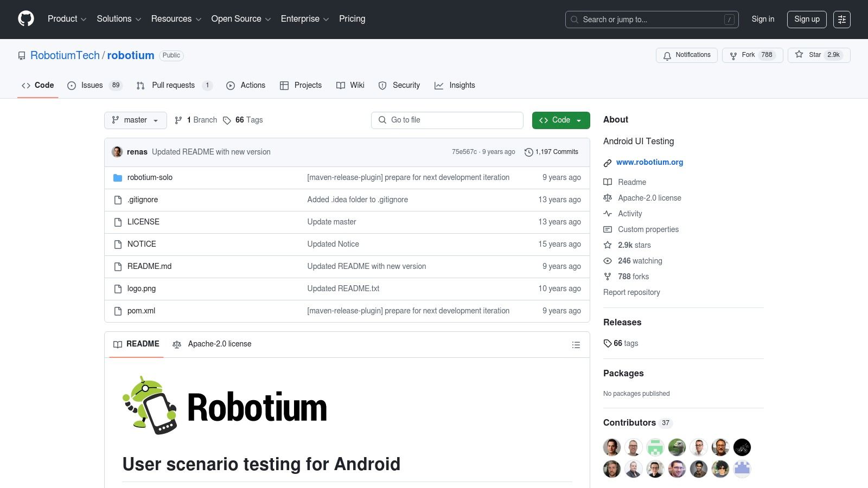The image size is (868, 488).
Task: Click the Activity pulse icon
Action: 608,214
